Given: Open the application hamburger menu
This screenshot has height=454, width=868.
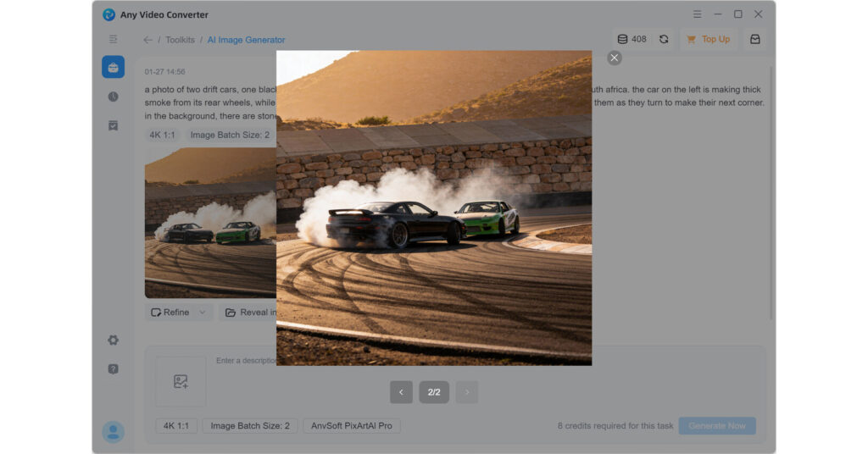Looking at the screenshot, I should (697, 14).
